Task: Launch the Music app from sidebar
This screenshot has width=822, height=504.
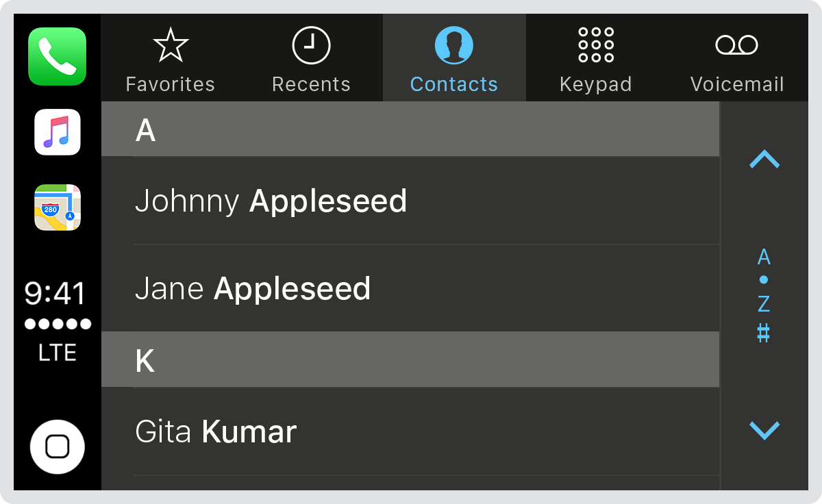Action: tap(58, 132)
